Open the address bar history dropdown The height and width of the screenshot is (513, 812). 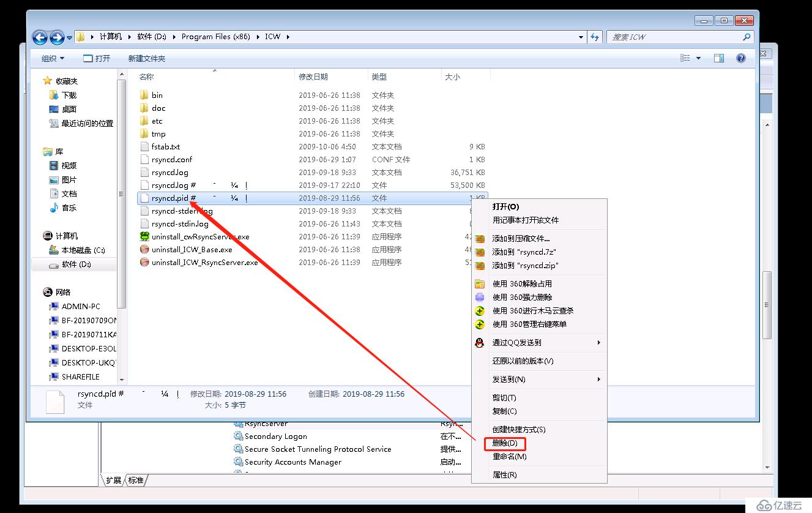[581, 37]
